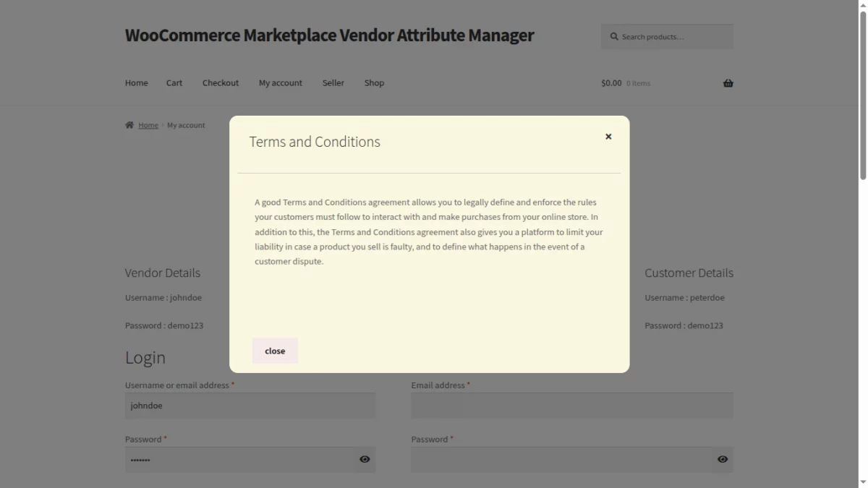Viewport: 868px width, 488px height.
Task: Dismiss the Terms dialog via the X icon
Action: tap(608, 136)
